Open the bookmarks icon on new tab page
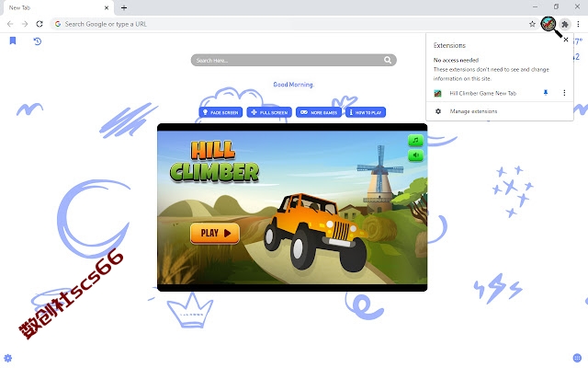This screenshot has height=368, width=588. point(13,40)
